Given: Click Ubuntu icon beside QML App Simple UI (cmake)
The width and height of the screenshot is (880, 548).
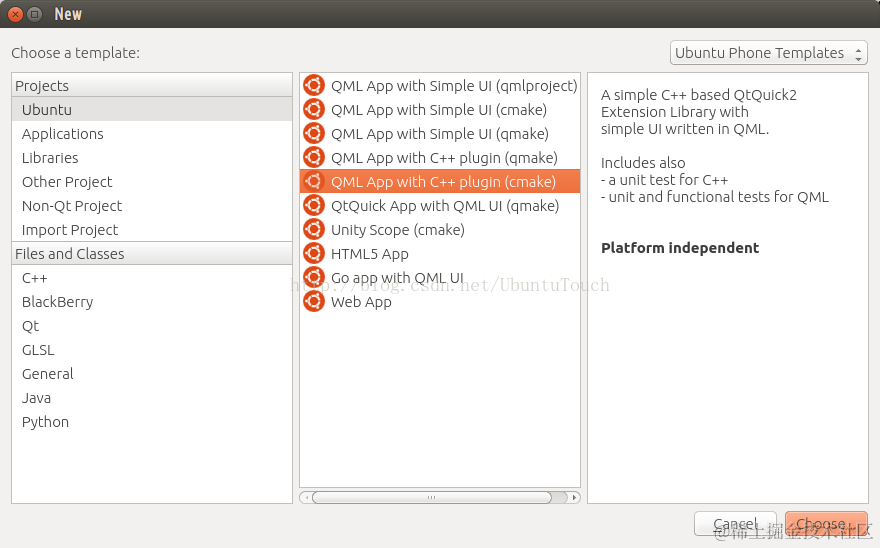Looking at the screenshot, I should pos(314,109).
